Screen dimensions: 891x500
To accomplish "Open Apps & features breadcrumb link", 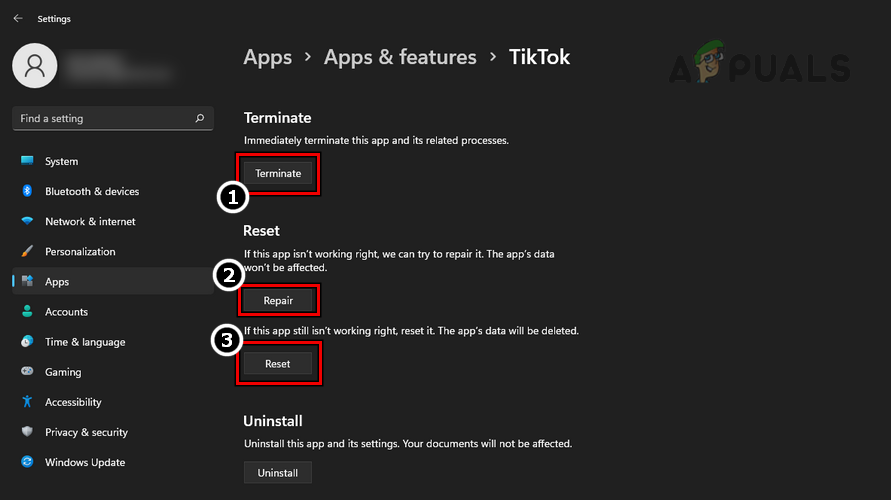I will [x=400, y=57].
